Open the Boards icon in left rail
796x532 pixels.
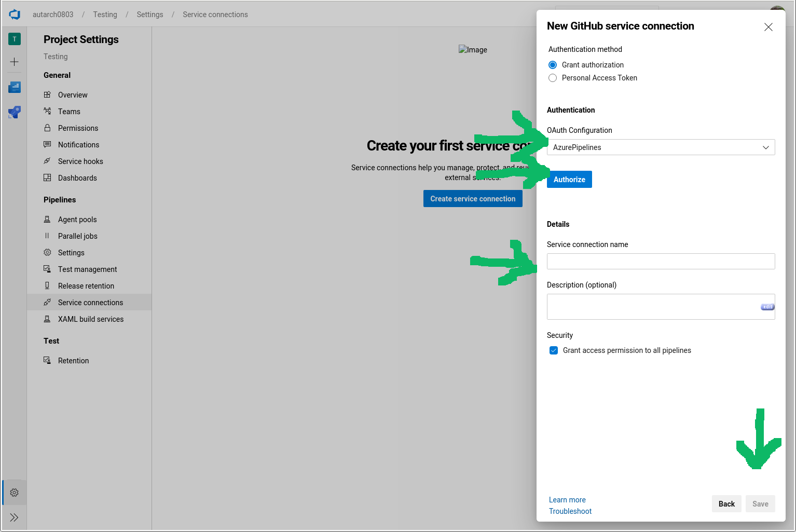15,87
